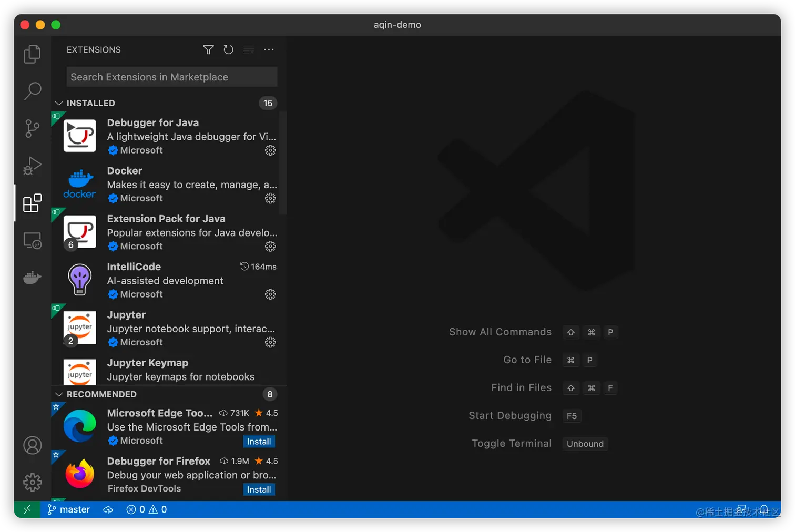Viewport: 795px width, 532px height.
Task: Collapse the INSTALLED section
Action: click(59, 103)
